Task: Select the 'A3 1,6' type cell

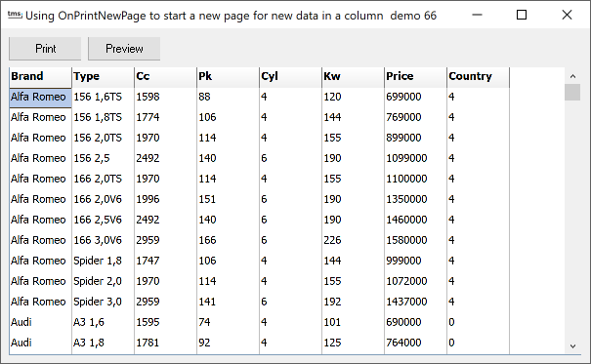Action: [x=103, y=323]
